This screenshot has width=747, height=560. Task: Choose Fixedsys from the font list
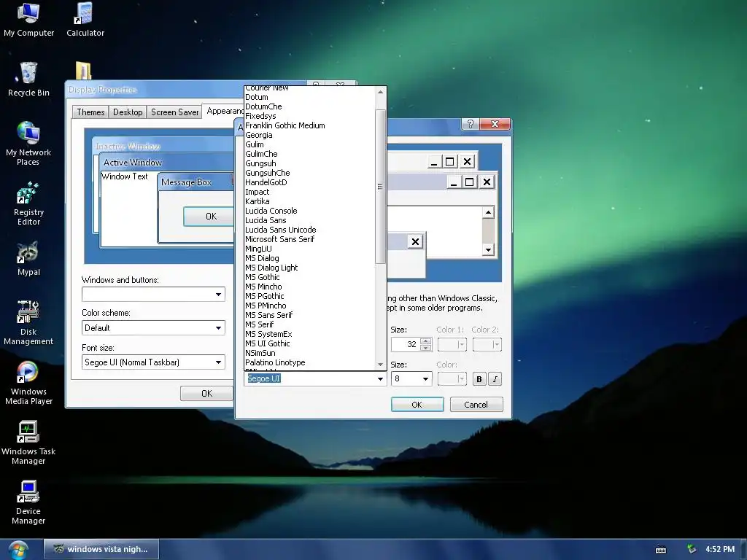309,116
